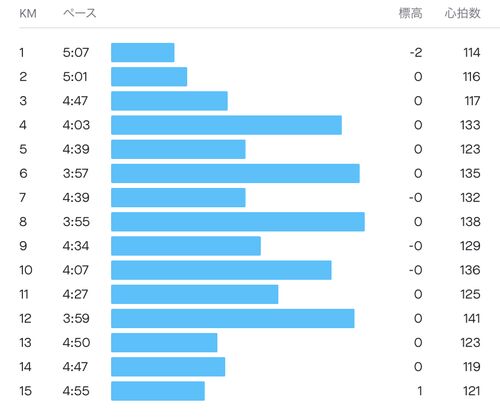Click the 5:01 pace value in row 2
The height and width of the screenshot is (417, 500).
[75, 77]
